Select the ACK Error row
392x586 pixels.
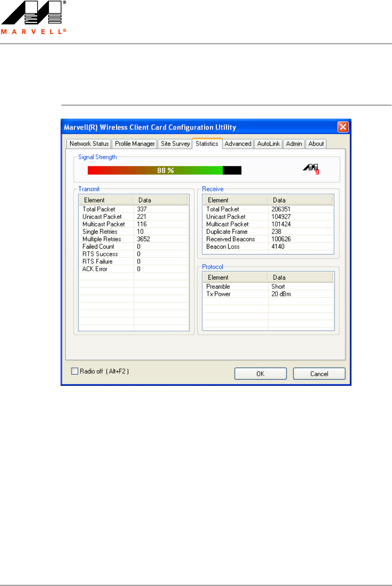134,269
